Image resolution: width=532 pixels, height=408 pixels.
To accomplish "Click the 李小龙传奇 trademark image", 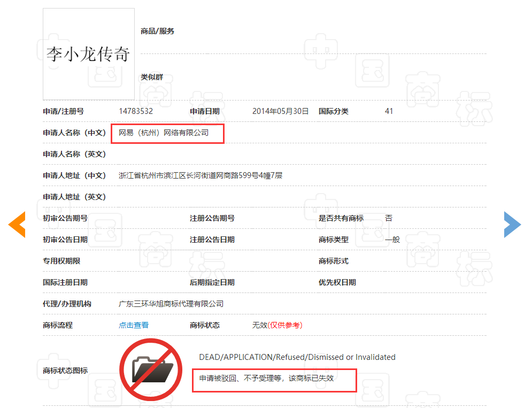I will [x=89, y=54].
